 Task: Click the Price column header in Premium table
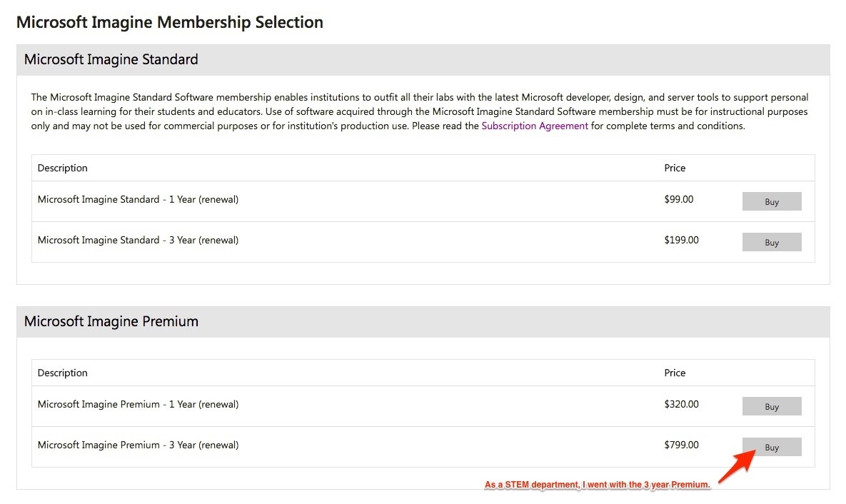click(x=675, y=373)
